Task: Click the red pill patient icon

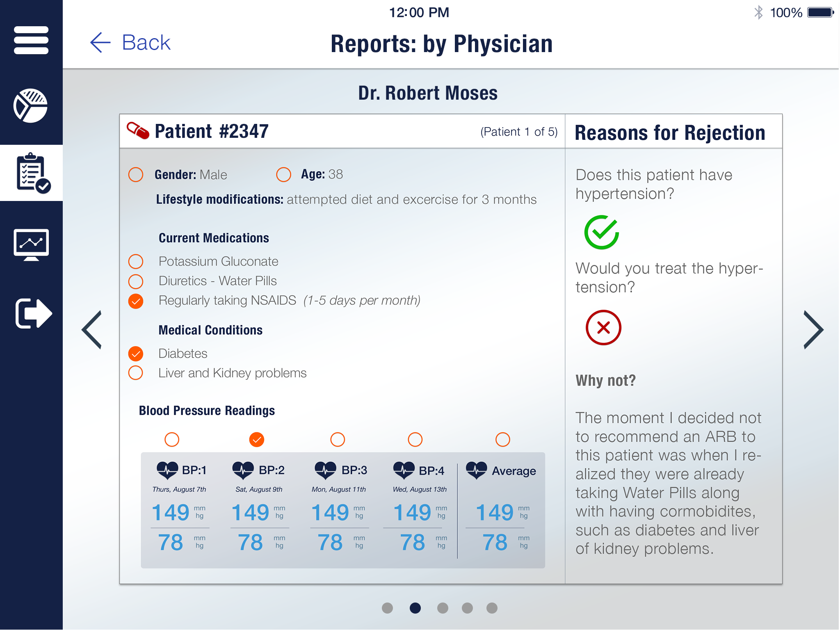Action: 138,131
